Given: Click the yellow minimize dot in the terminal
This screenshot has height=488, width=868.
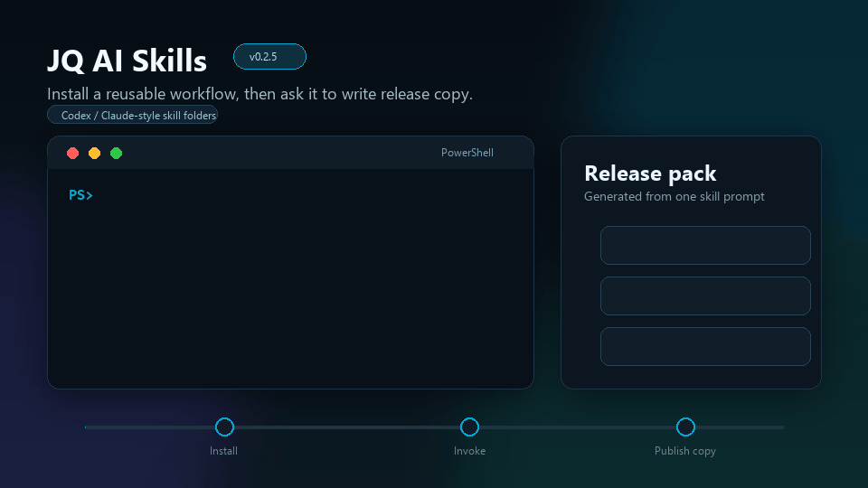Looking at the screenshot, I should pos(94,154).
